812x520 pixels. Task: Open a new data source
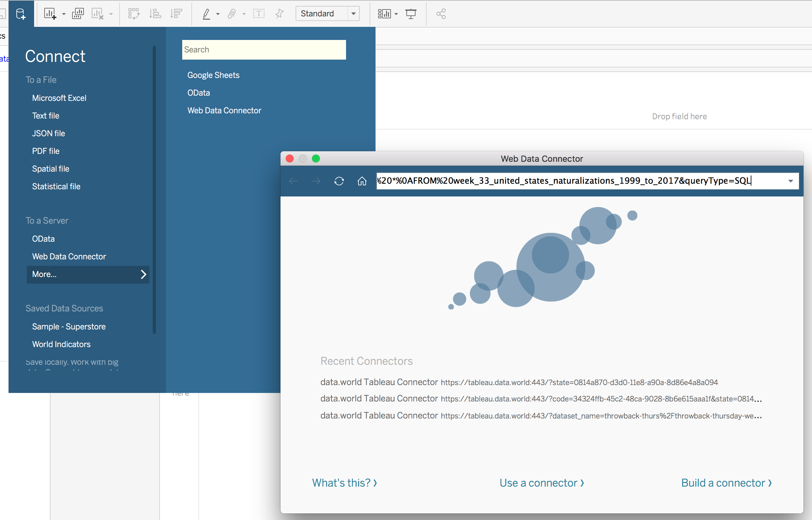tap(21, 13)
